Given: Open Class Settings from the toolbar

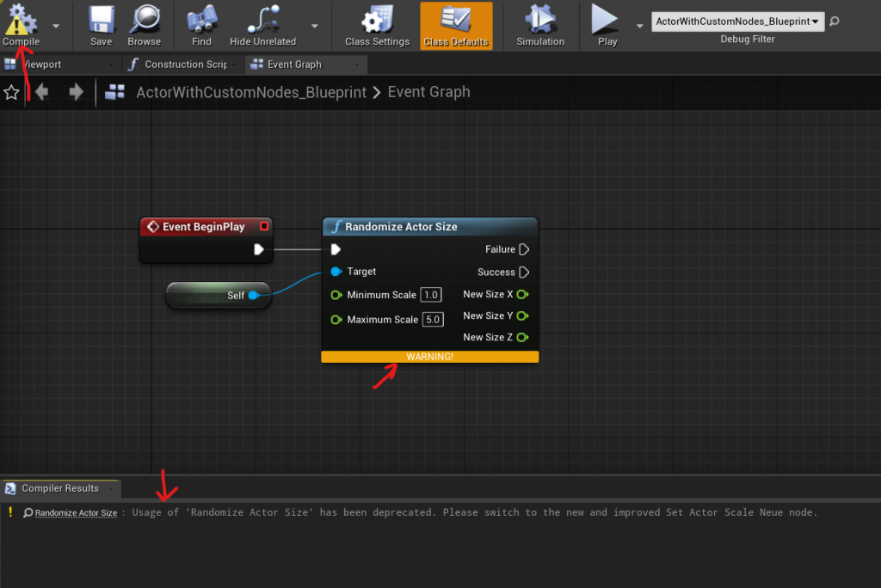Looking at the screenshot, I should click(377, 21).
